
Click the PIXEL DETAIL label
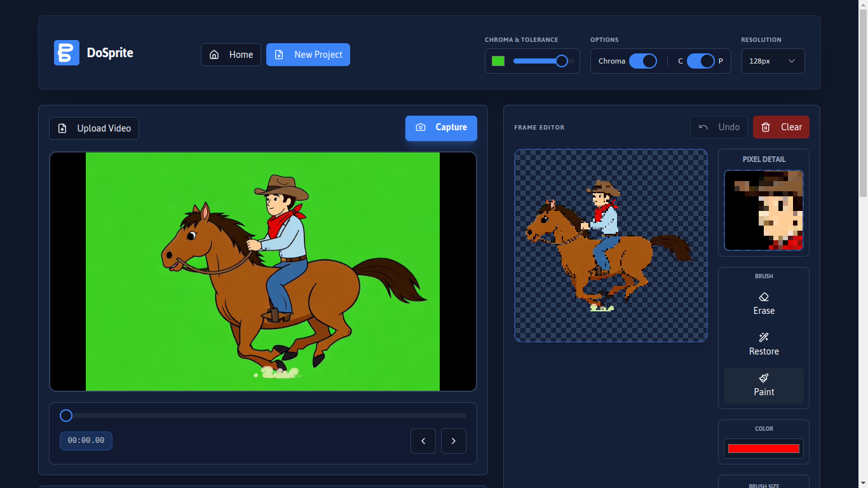coord(764,159)
